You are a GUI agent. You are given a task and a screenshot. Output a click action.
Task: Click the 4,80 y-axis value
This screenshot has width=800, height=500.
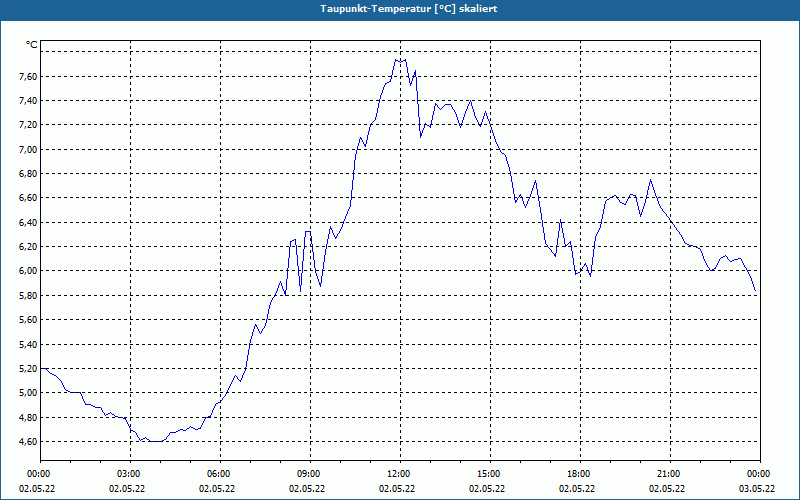28,417
